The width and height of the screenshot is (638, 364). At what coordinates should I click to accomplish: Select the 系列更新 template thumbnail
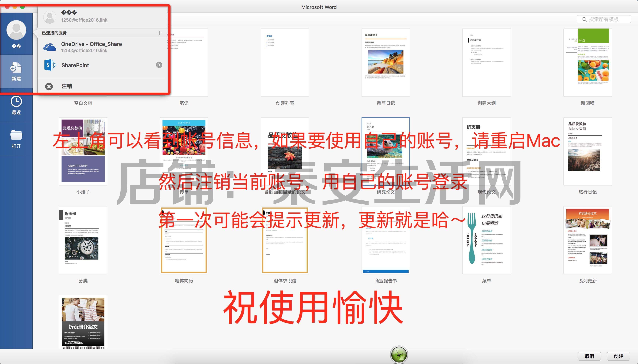pyautogui.click(x=587, y=240)
